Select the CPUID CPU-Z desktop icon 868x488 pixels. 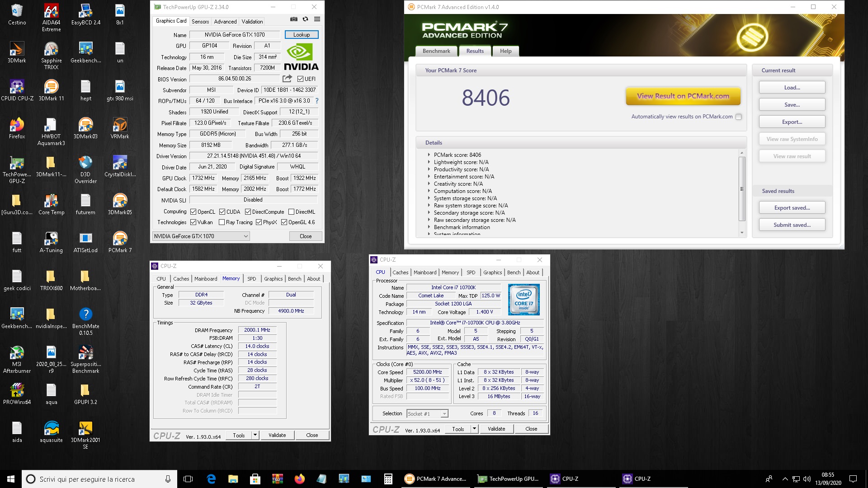[17, 91]
